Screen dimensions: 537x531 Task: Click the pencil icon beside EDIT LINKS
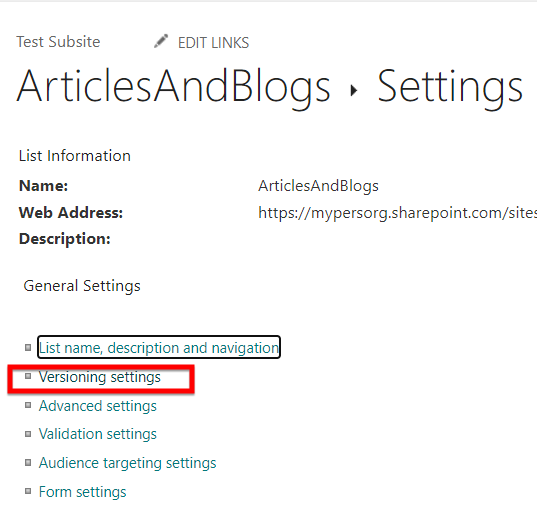[161, 41]
